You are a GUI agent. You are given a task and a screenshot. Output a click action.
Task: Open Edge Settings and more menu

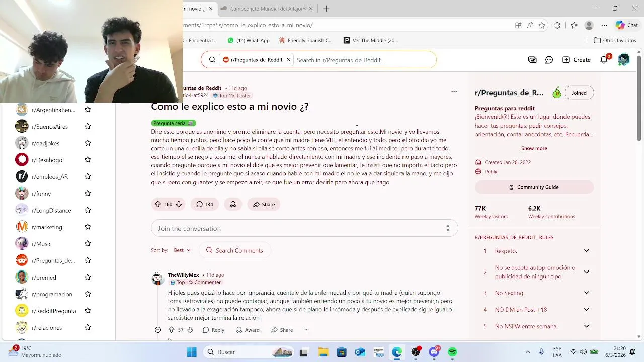coord(604,25)
